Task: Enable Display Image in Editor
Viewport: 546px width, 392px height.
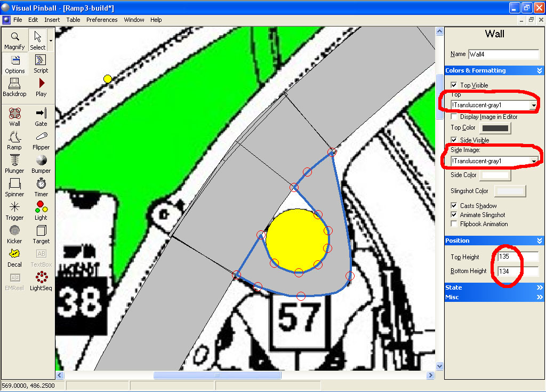Action: click(x=454, y=117)
